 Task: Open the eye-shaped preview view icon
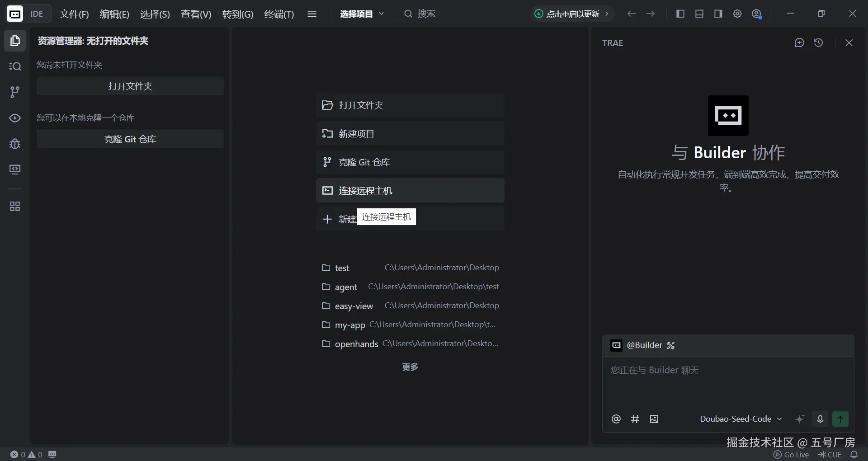15,118
